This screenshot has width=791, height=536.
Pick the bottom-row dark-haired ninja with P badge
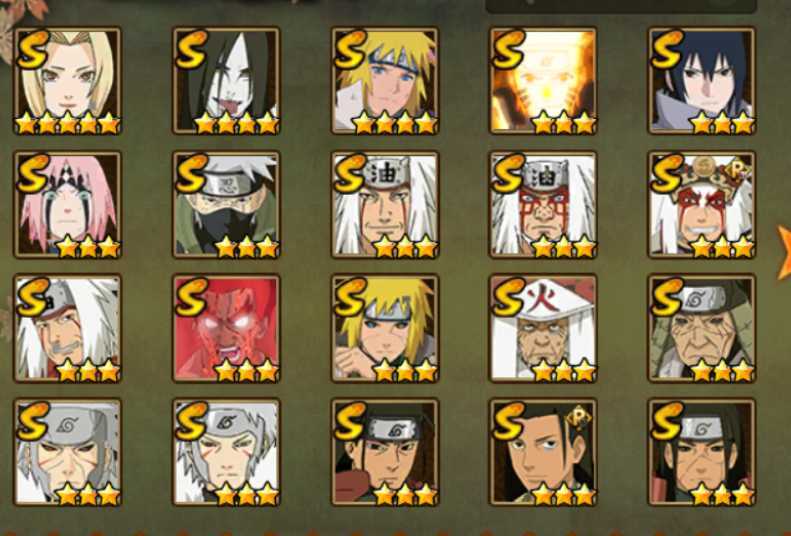pyautogui.click(x=543, y=452)
